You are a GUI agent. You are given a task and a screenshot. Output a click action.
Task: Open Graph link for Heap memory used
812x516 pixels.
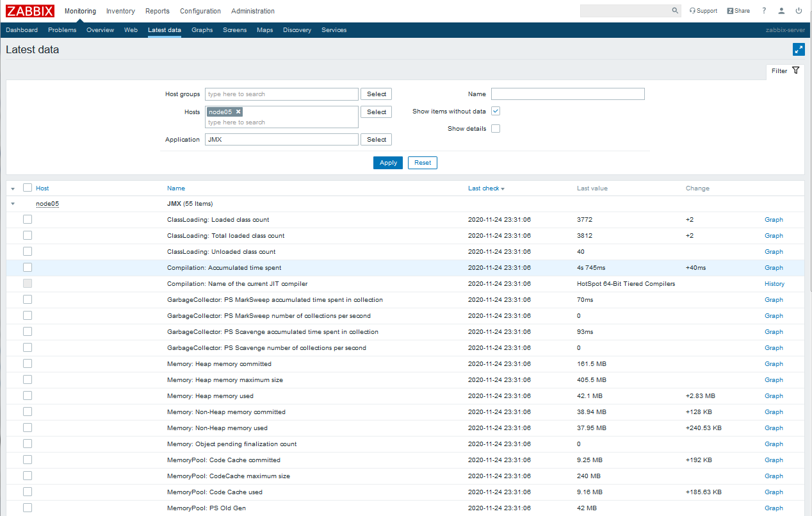click(774, 396)
